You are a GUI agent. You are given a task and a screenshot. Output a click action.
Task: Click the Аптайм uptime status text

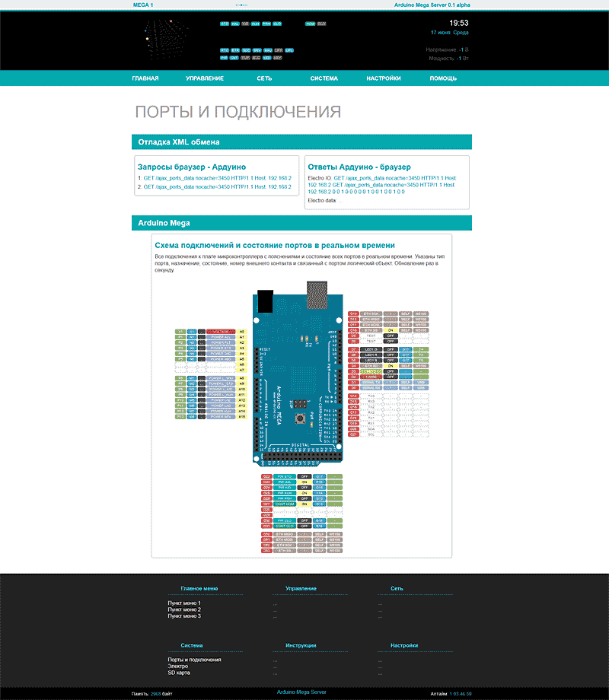tap(451, 694)
